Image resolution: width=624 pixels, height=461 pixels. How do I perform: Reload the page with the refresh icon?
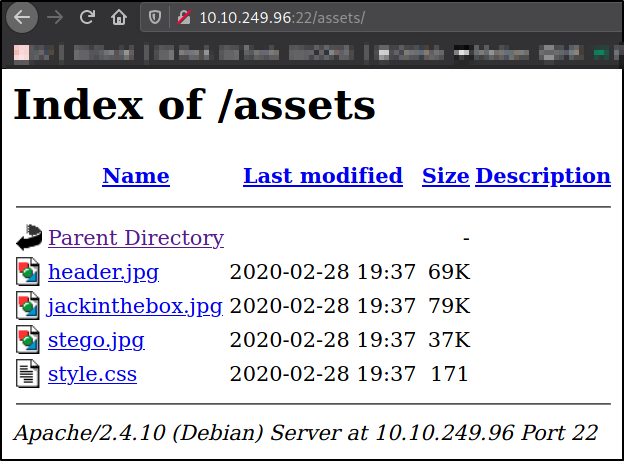pyautogui.click(x=87, y=17)
